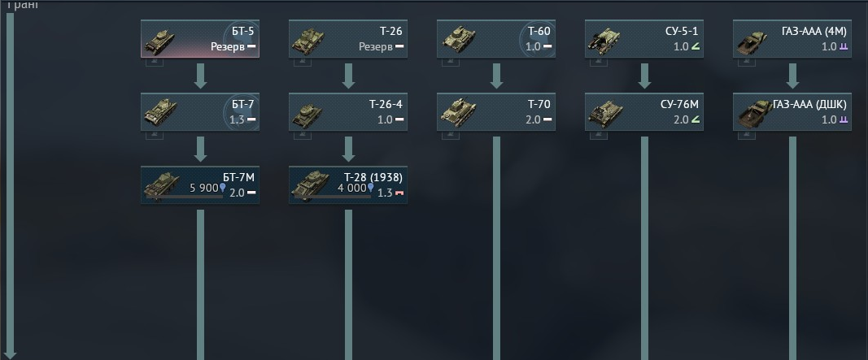
Task: Click the БТ-7М research progress bar
Action: 184,196
